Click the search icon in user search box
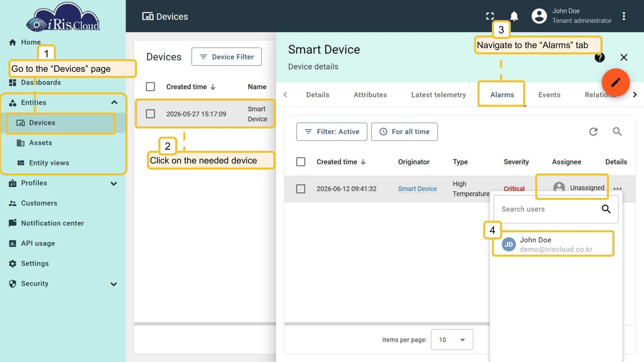644x362 pixels. tap(606, 209)
